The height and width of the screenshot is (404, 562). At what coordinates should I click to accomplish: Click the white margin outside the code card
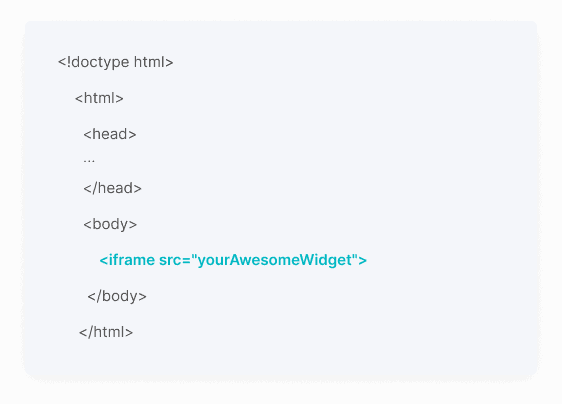pyautogui.click(x=281, y=393)
